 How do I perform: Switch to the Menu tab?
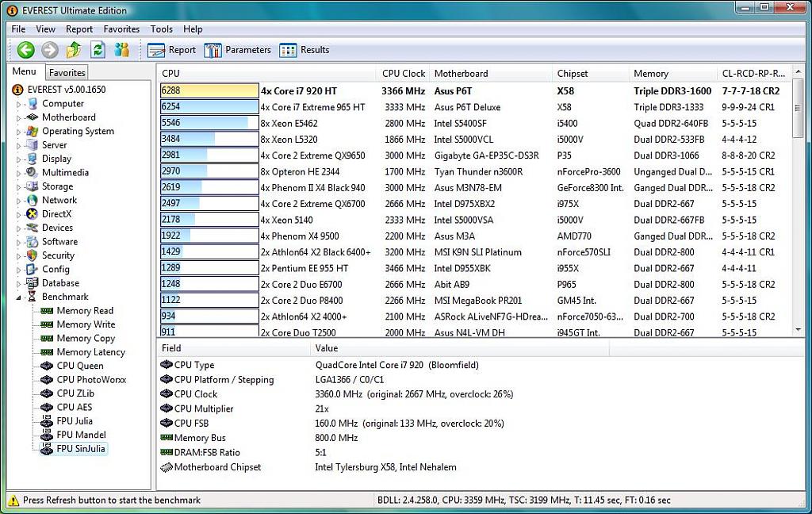[25, 71]
